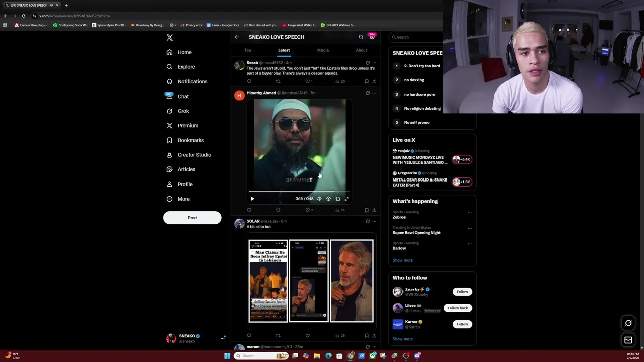Open 'Man Claims He Seen' image thumbnail
Image resolution: width=644 pixels, height=362 pixels.
(x=268, y=281)
